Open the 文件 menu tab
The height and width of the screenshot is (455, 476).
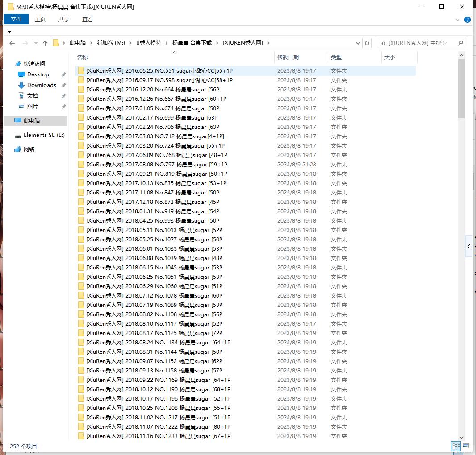[x=16, y=19]
